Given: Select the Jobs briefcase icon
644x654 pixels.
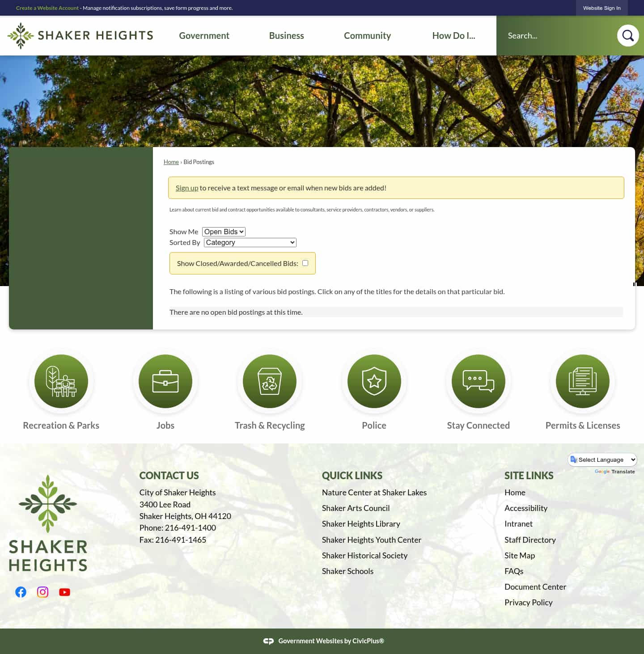Looking at the screenshot, I should (165, 381).
